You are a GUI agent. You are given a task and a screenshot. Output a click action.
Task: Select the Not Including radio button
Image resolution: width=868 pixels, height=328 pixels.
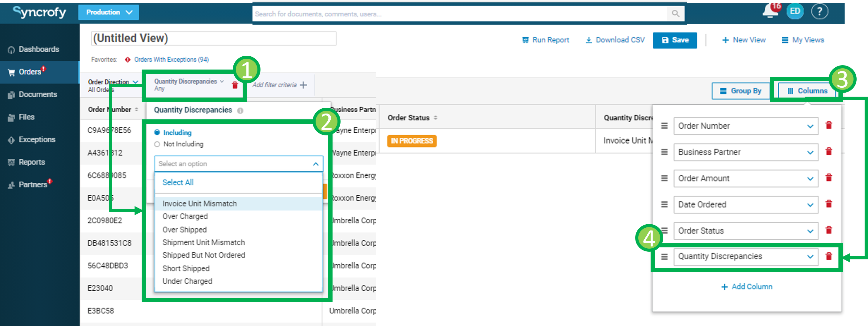click(x=157, y=145)
